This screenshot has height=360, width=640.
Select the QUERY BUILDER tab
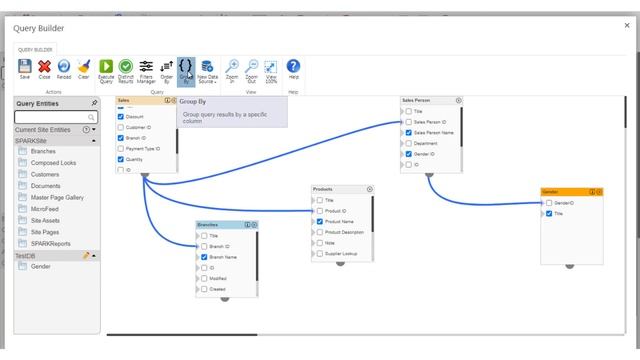click(x=35, y=49)
